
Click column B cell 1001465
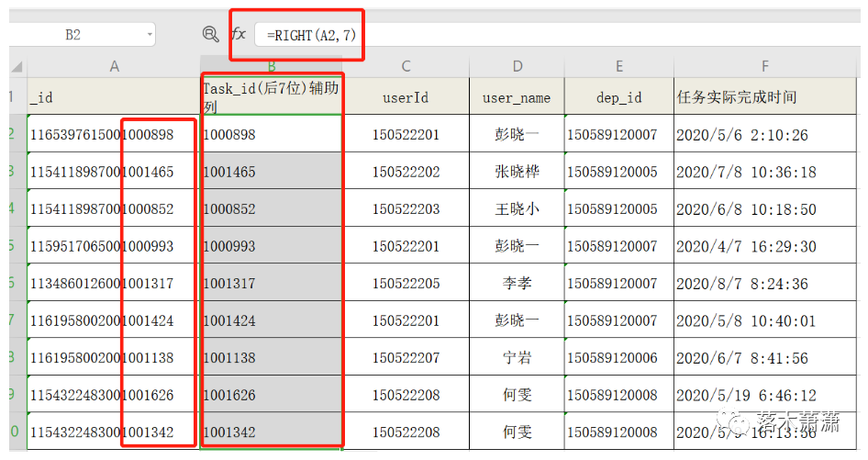[272, 172]
